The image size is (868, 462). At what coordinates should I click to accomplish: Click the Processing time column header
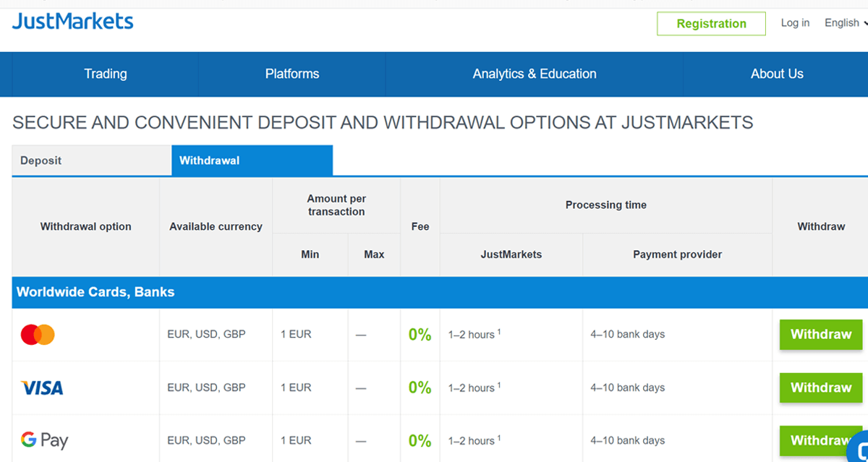tap(606, 205)
